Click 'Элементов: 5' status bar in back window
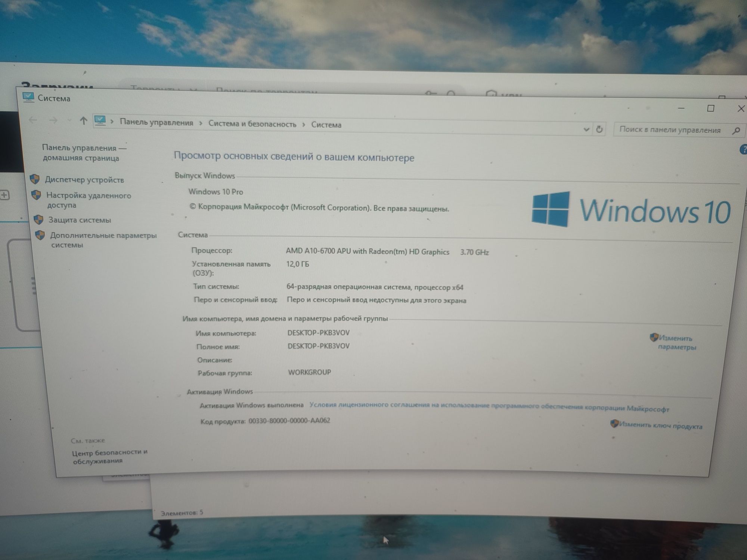This screenshot has height=560, width=747. point(182,513)
